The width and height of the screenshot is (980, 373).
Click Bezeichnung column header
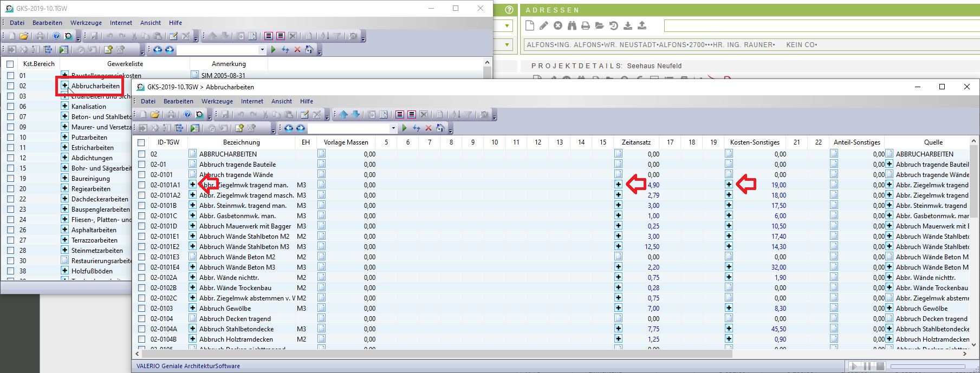click(x=242, y=142)
